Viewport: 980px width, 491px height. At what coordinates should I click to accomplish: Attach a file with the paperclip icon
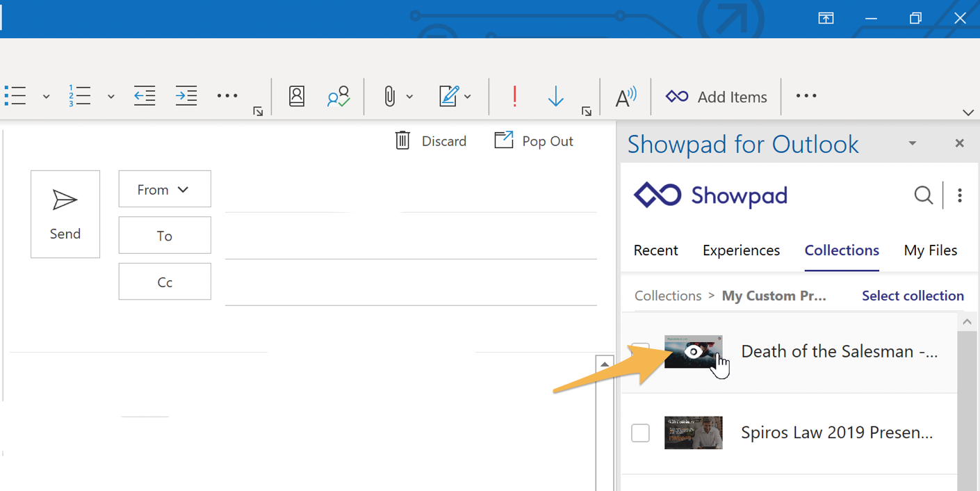click(x=389, y=96)
